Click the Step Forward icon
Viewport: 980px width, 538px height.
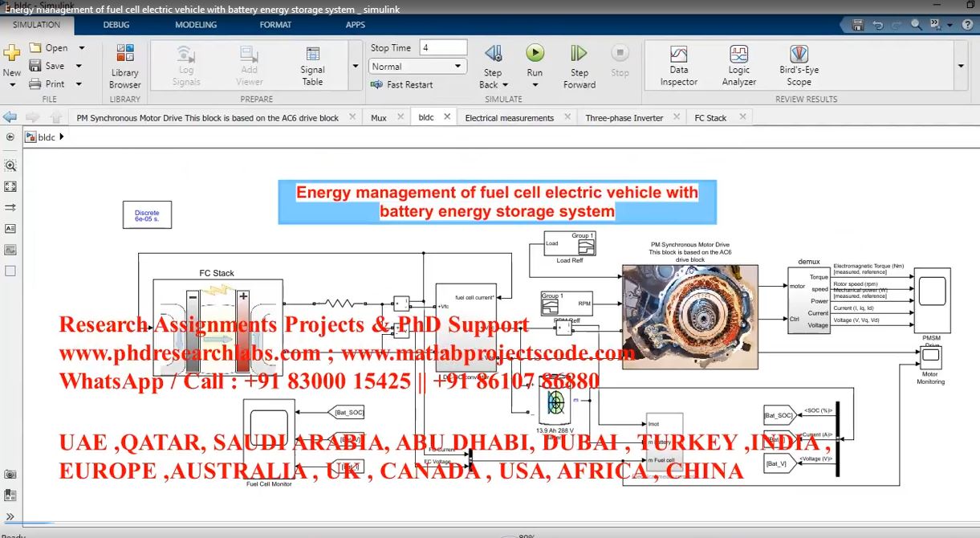click(x=579, y=55)
